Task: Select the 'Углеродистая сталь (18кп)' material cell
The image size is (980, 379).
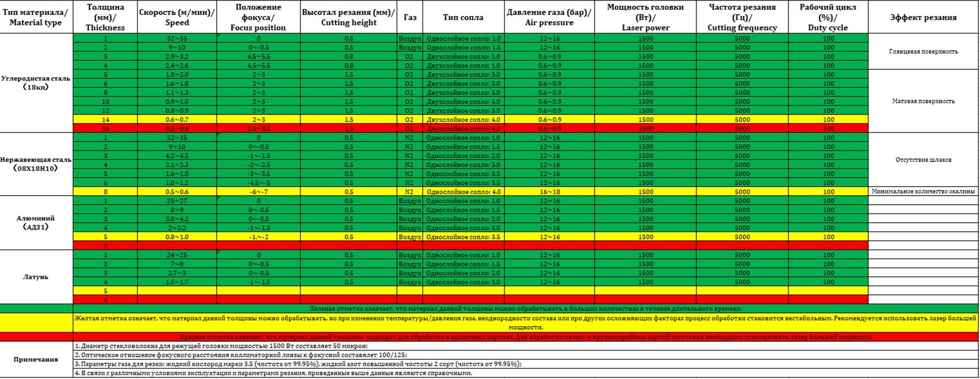Action: pyautogui.click(x=36, y=83)
